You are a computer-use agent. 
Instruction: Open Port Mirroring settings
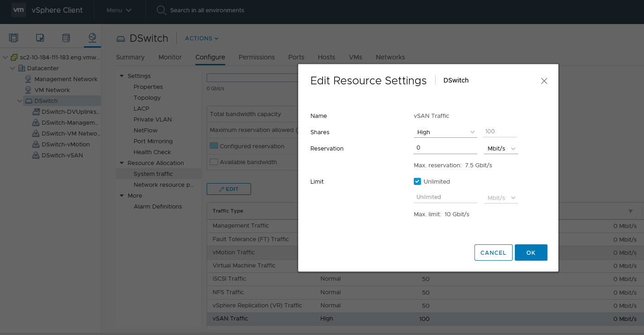click(x=153, y=141)
